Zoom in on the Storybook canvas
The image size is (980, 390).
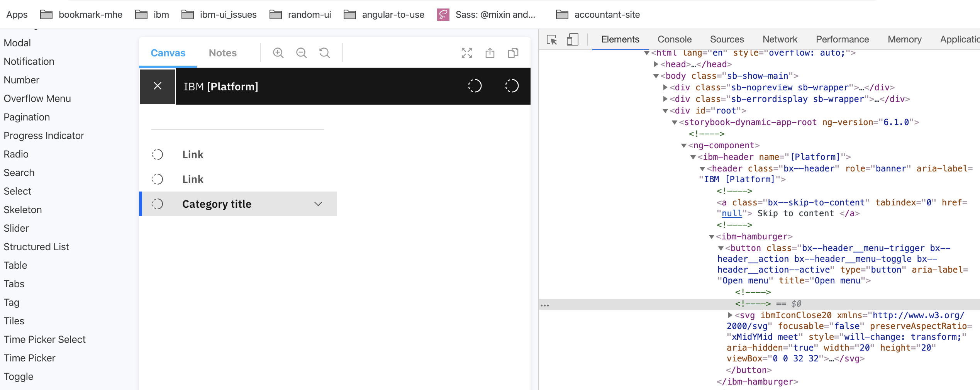278,53
